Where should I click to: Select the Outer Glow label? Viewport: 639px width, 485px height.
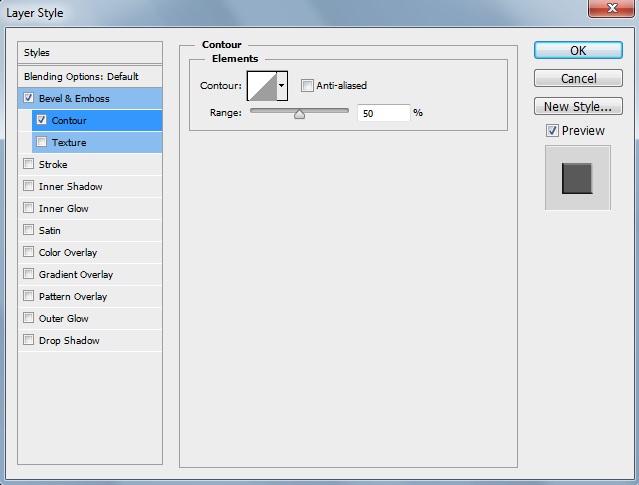(x=64, y=319)
